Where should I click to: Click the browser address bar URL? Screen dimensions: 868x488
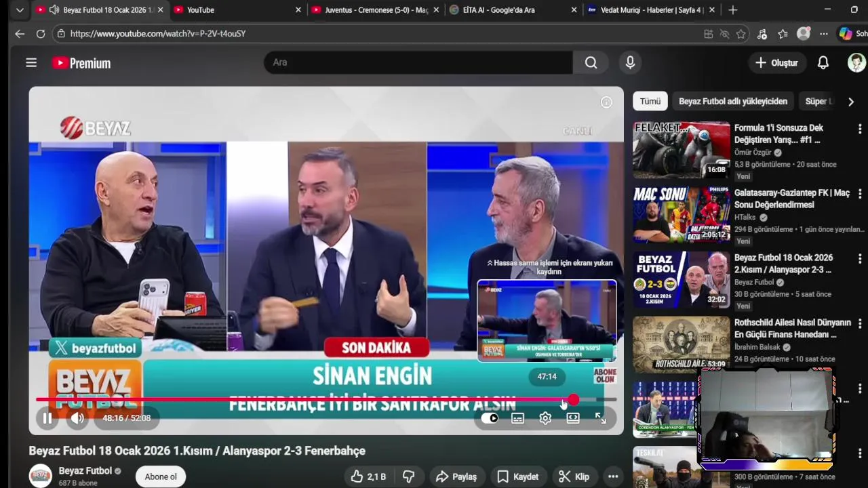[158, 33]
